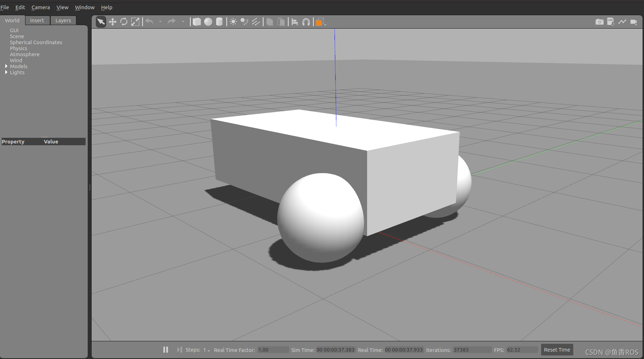Viewport: 644px width, 359px height.
Task: Open the Camera menu
Action: pos(40,7)
